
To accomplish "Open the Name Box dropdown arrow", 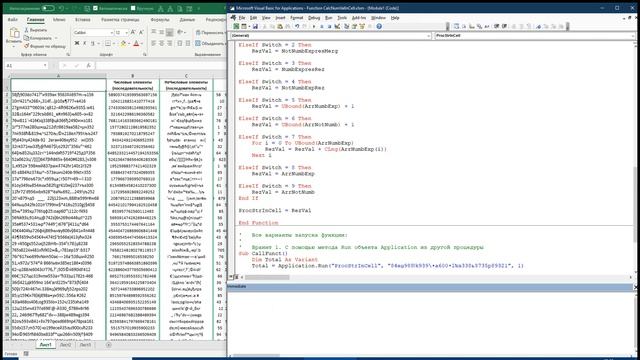I will [x=45, y=65].
